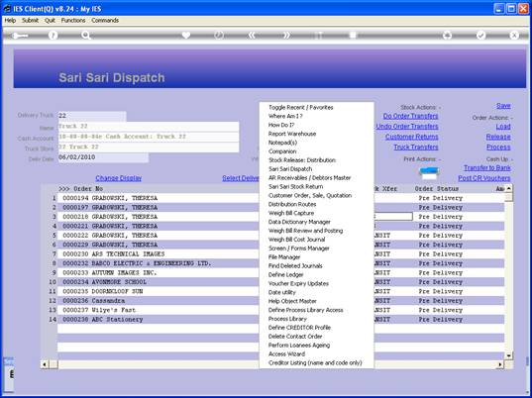
Task: Choose Find Deleted Journals entry
Action: click(x=295, y=266)
